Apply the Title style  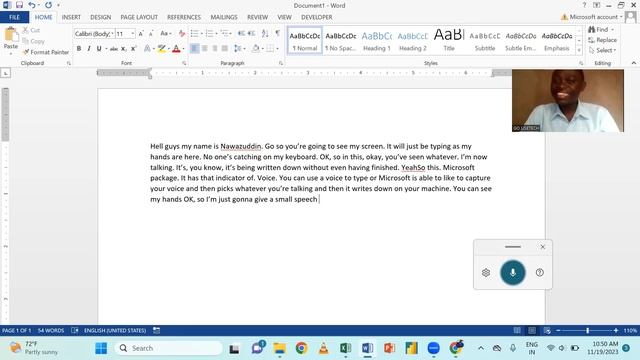[449, 41]
